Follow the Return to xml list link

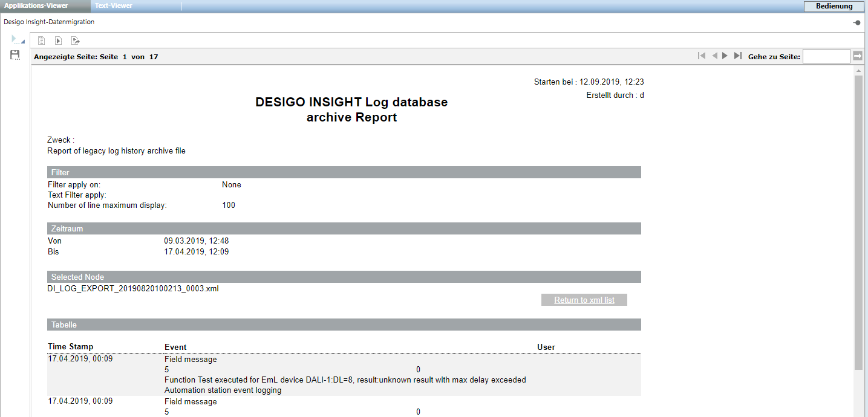584,300
